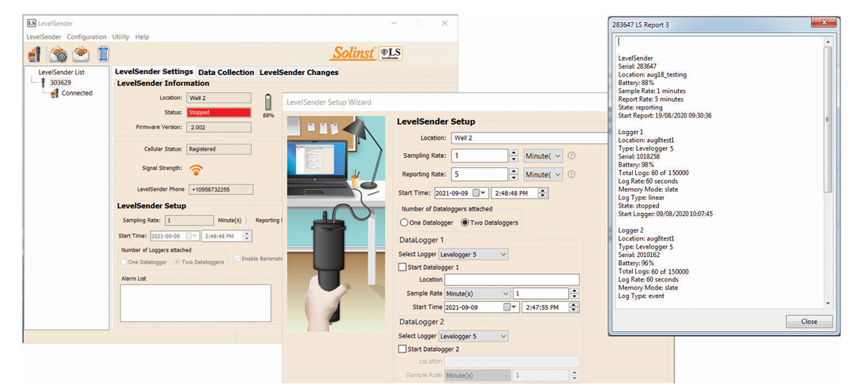Click the main window Location field Well 2
Viewport: 868px width, 392px height.
point(219,98)
